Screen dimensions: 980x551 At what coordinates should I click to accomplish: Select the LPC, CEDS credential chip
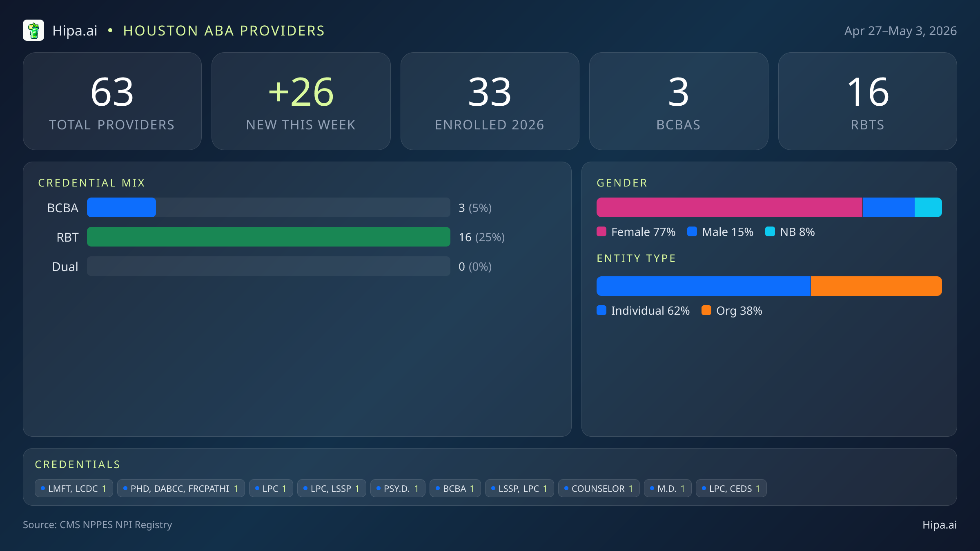(731, 488)
